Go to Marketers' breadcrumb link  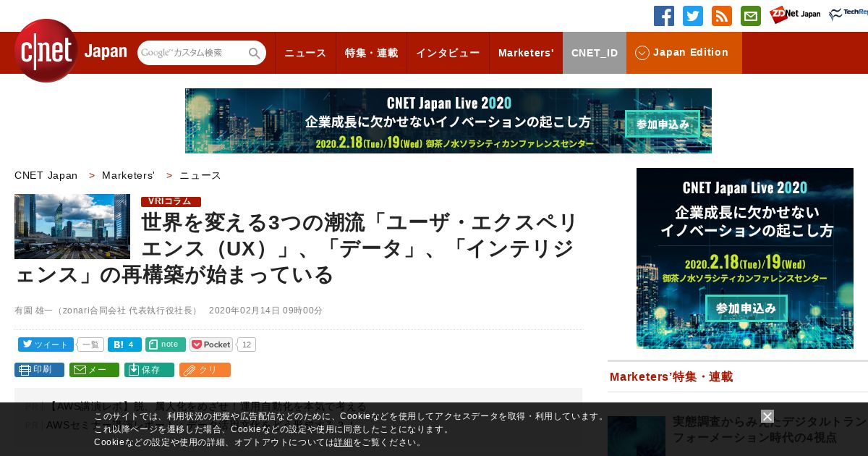click(129, 175)
